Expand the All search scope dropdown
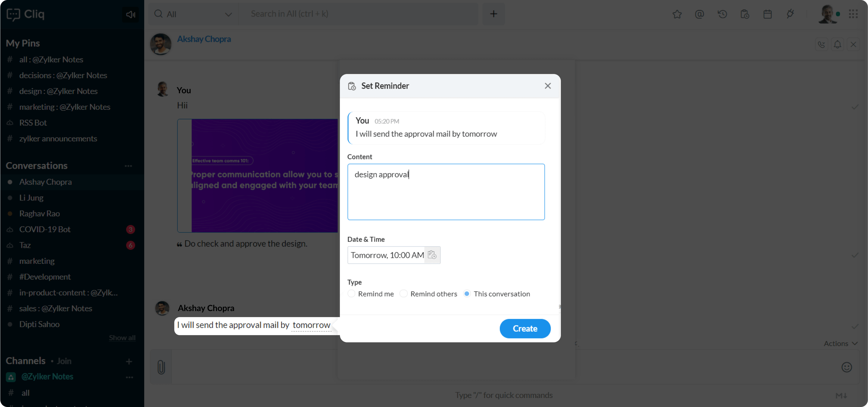This screenshot has width=868, height=407. click(x=228, y=14)
